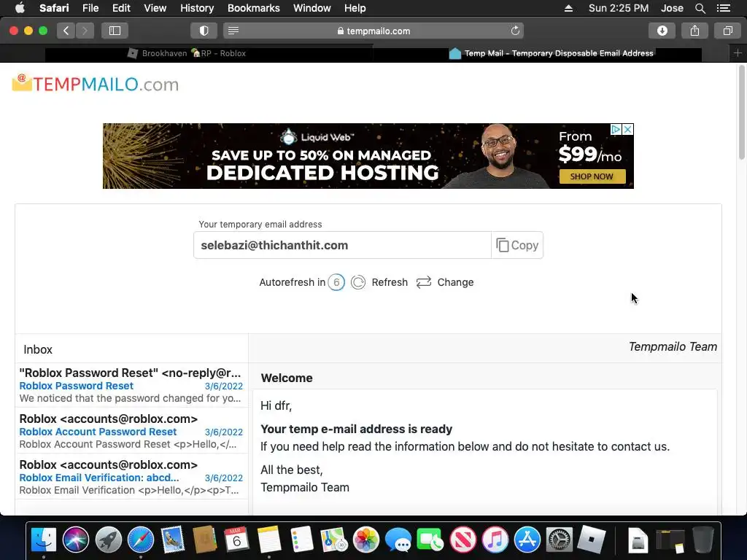Open the Safari menu
Image resolution: width=747 pixels, height=560 pixels.
point(54,8)
